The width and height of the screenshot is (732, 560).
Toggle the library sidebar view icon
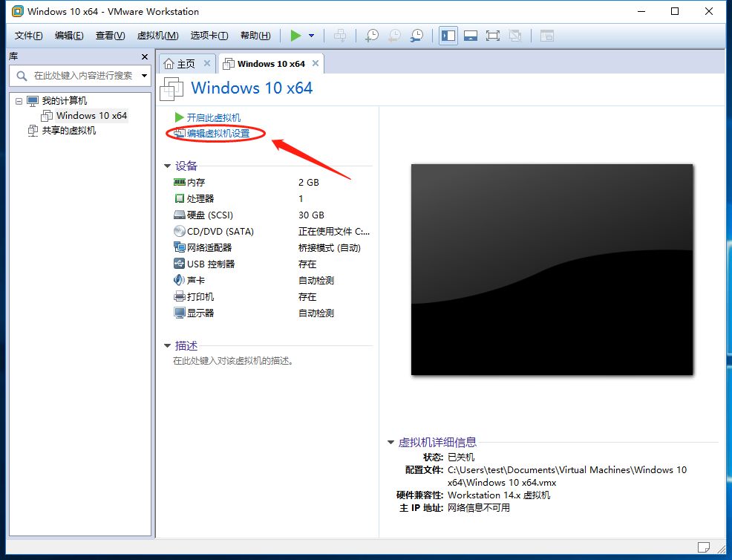(x=448, y=36)
